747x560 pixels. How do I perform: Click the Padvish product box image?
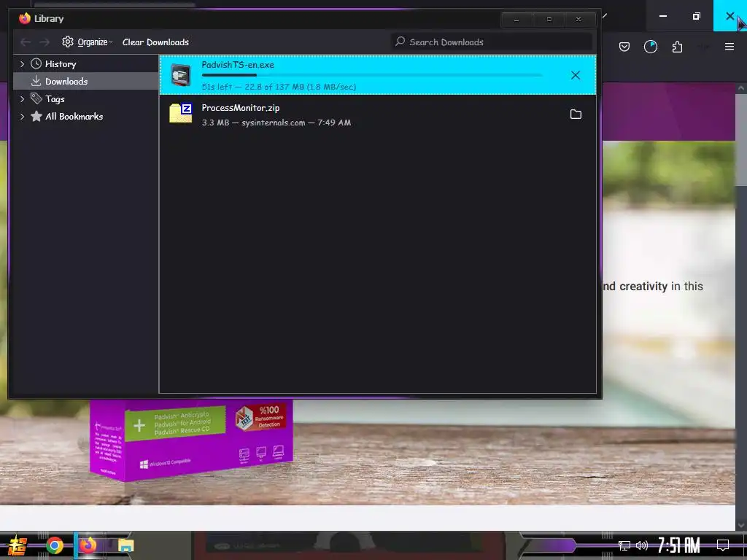[191, 440]
